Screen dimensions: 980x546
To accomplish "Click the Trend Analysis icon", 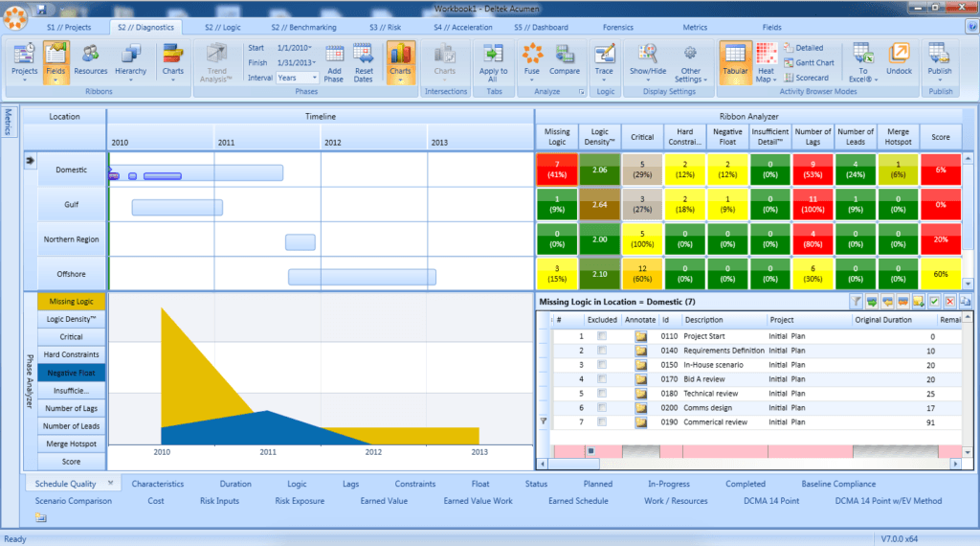I will click(216, 62).
